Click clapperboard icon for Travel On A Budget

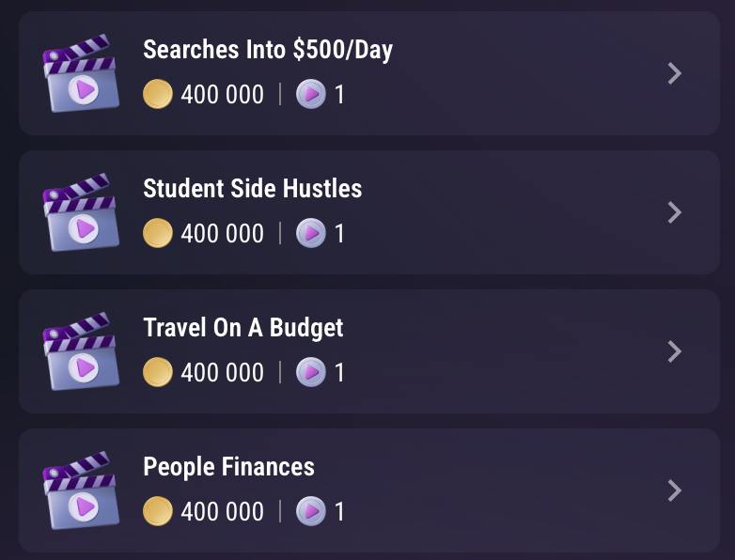tap(81, 352)
